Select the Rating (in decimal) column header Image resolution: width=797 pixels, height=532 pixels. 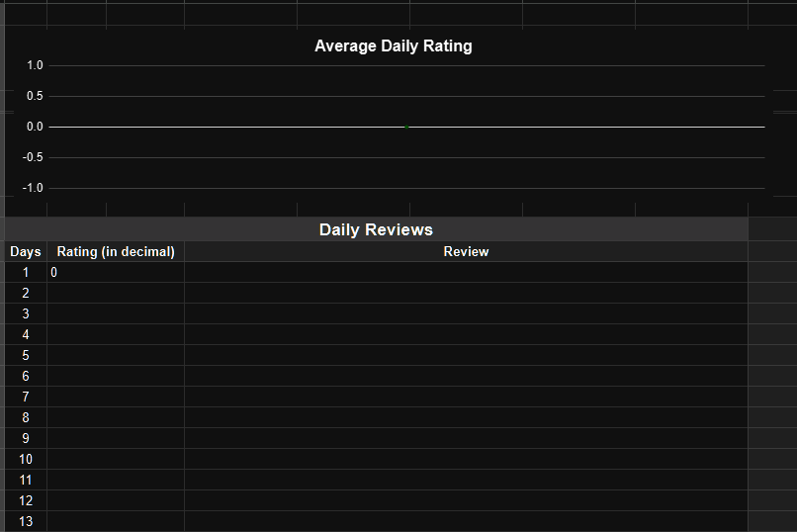tap(116, 251)
